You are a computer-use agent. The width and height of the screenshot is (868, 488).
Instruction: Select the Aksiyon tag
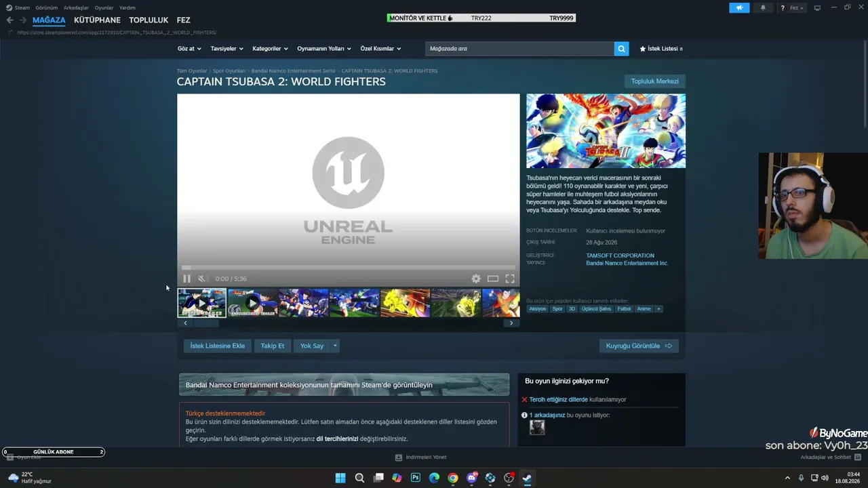tap(537, 309)
